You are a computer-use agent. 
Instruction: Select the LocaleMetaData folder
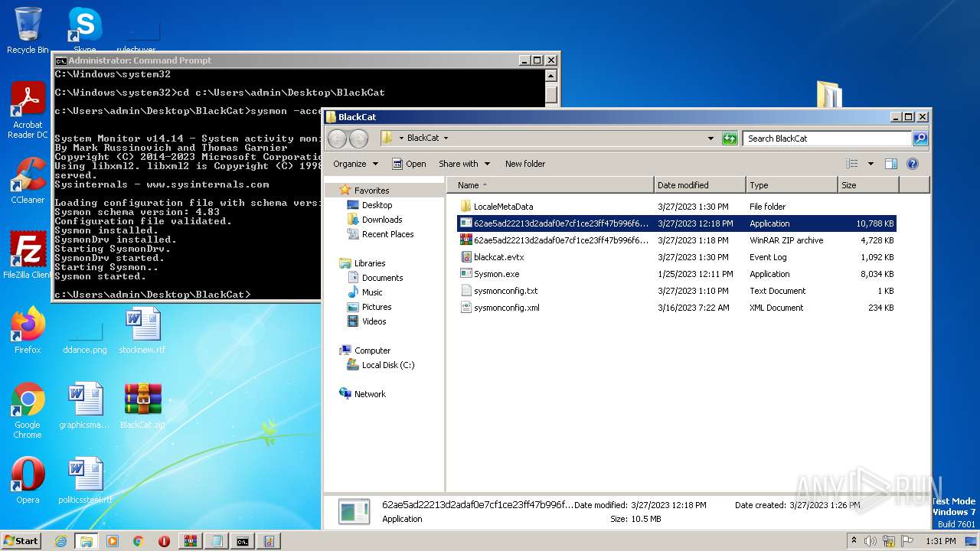pyautogui.click(x=676, y=207)
